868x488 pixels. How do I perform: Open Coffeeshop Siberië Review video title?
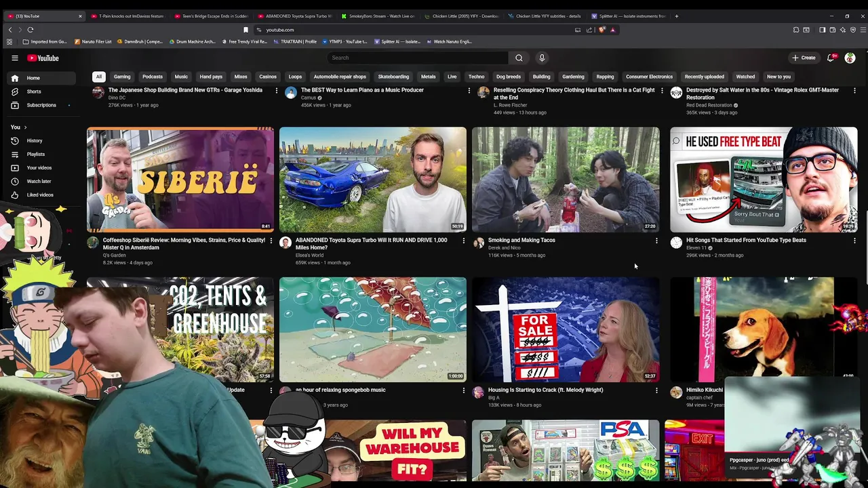(x=184, y=243)
